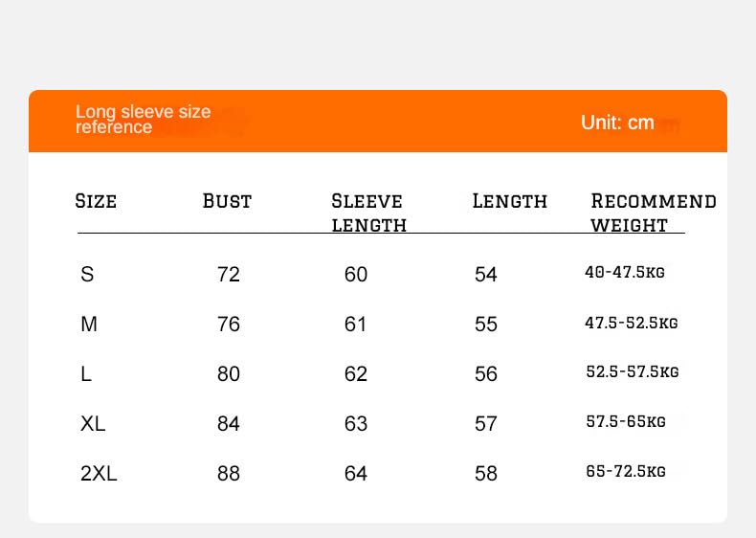Viewport: 756px width, 538px height.
Task: Select the M size row label
Action: 89,325
